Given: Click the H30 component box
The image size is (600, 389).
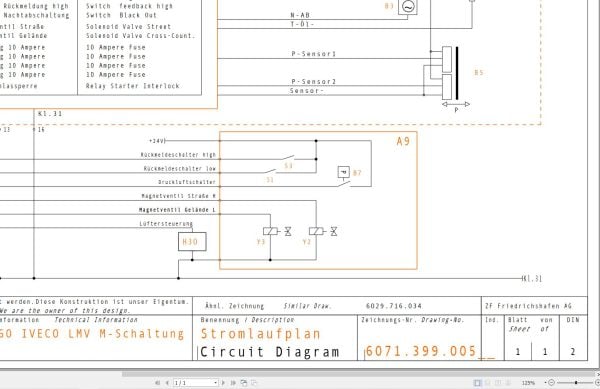Looking at the screenshot, I should pyautogui.click(x=192, y=242).
